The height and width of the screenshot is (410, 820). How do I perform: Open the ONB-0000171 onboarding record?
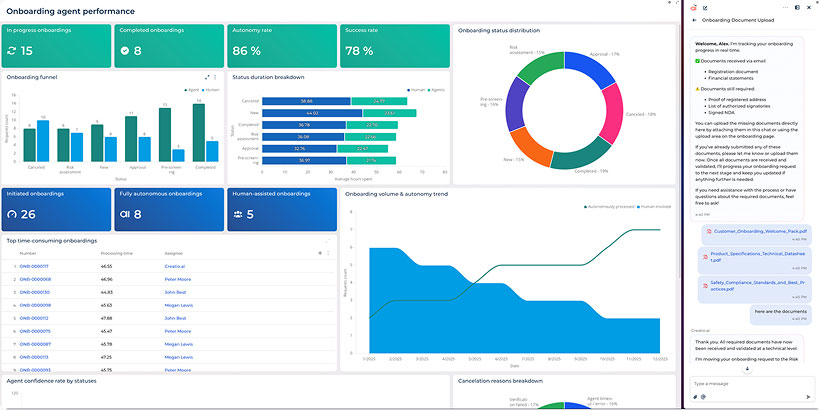tap(35, 267)
